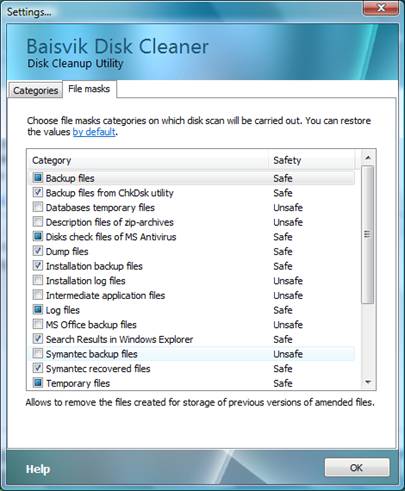Image resolution: width=405 pixels, height=491 pixels.
Task: Click 'Safe' value for Dump files row
Action: click(283, 251)
